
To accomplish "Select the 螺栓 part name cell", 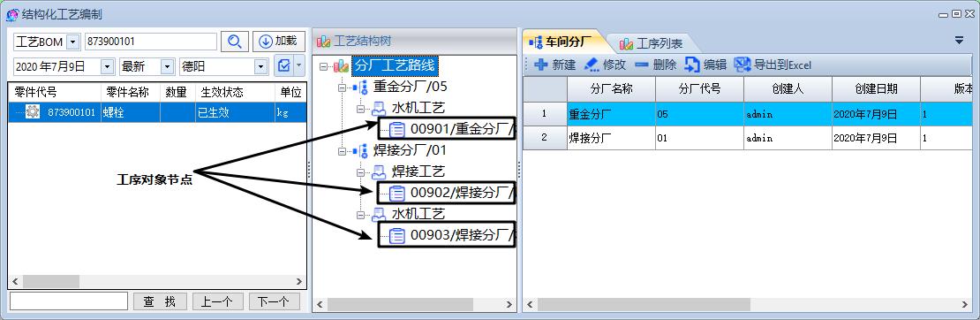I will click(131, 112).
